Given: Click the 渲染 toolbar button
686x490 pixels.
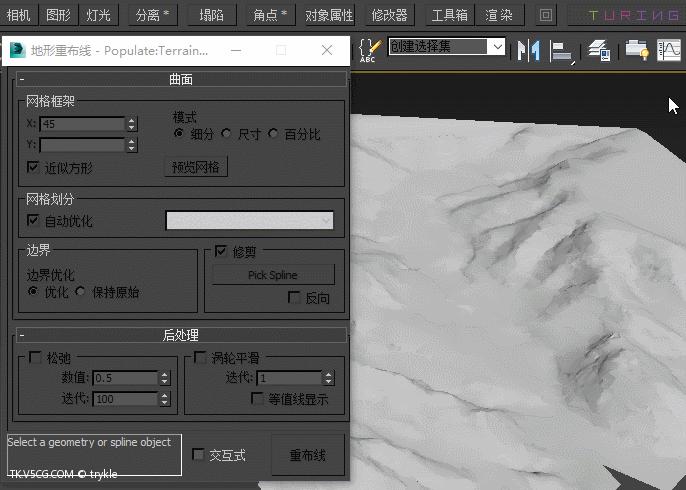Looking at the screenshot, I should pyautogui.click(x=499, y=15).
